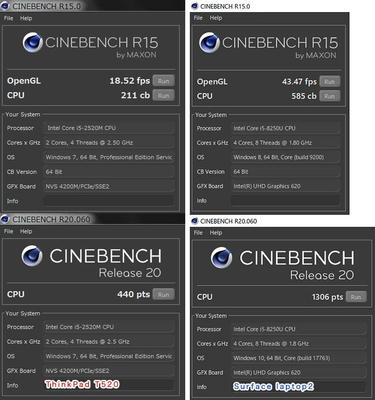The width and height of the screenshot is (375, 400).
Task: Open File menu in i5-8250U R15 window
Action: tap(198, 18)
